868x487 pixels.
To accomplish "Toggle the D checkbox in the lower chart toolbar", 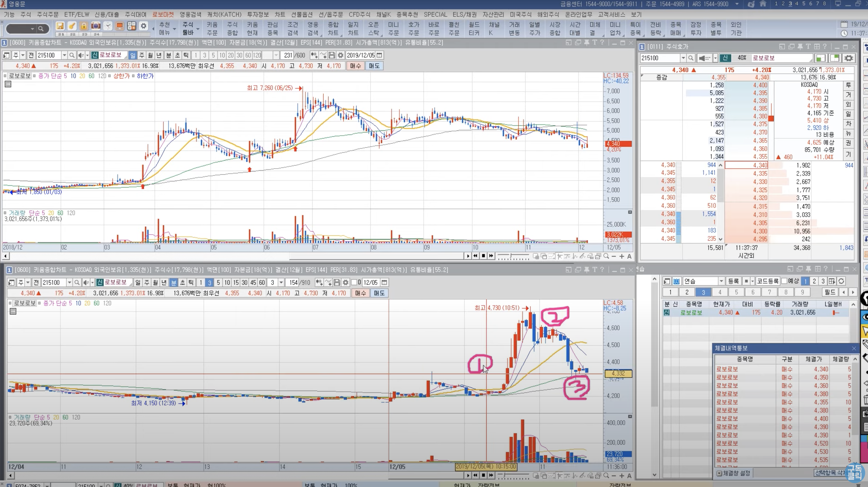I will pyautogui.click(x=354, y=283).
